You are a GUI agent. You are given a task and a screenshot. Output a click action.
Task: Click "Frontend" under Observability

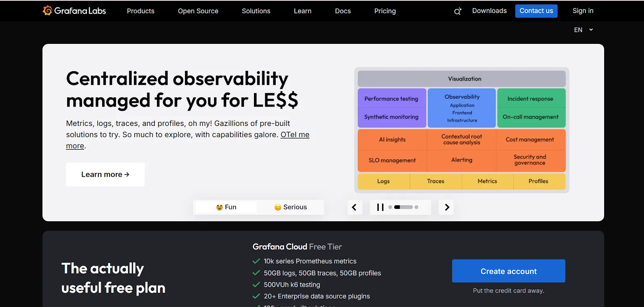[x=462, y=113]
